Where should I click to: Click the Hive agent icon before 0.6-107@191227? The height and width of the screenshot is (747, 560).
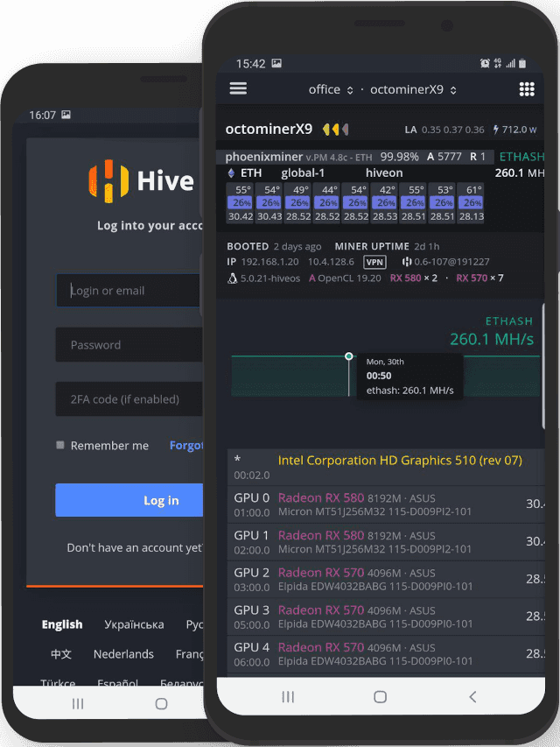407,262
